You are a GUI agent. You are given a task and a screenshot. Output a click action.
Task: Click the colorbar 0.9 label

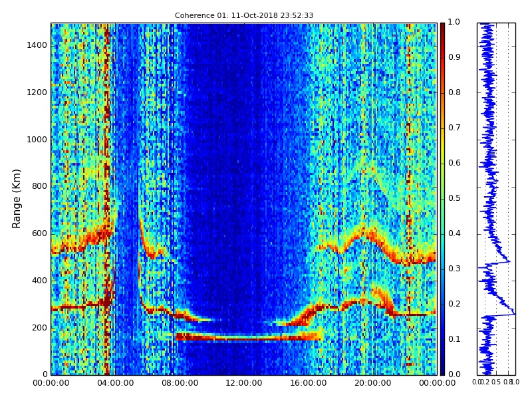454,57
